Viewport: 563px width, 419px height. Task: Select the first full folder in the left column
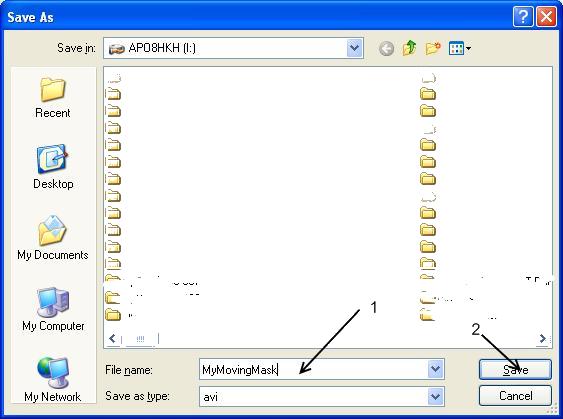pos(113,94)
